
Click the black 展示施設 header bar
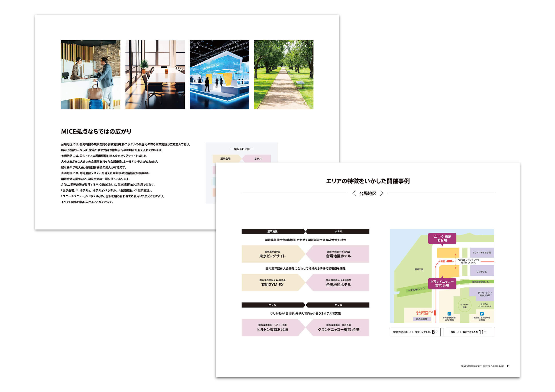coord(273,231)
